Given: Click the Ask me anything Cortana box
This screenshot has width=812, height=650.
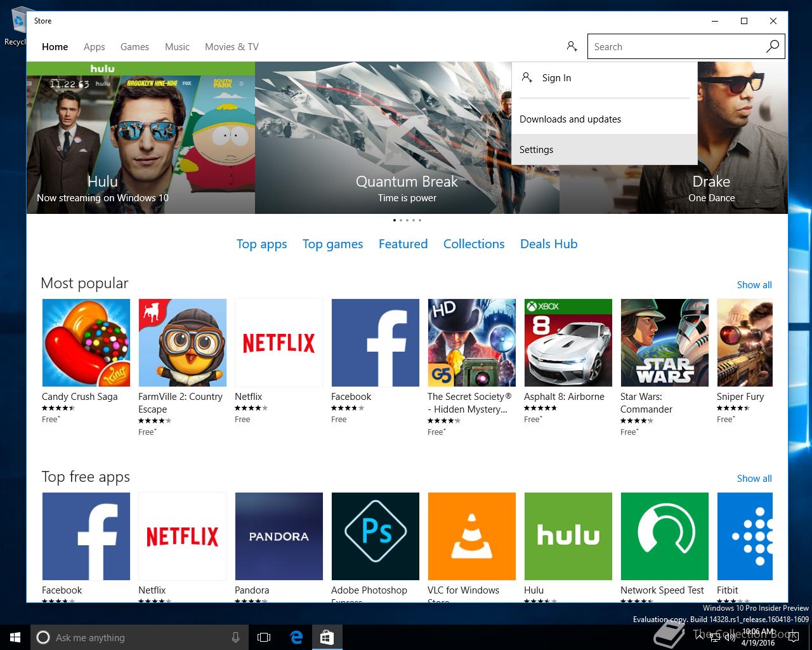Looking at the screenshot, I should pyautogui.click(x=140, y=637).
